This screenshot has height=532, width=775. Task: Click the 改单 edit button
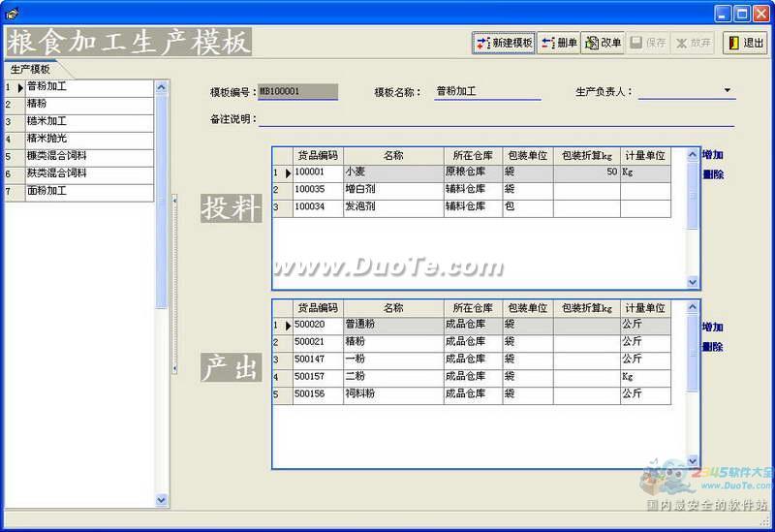pos(603,43)
